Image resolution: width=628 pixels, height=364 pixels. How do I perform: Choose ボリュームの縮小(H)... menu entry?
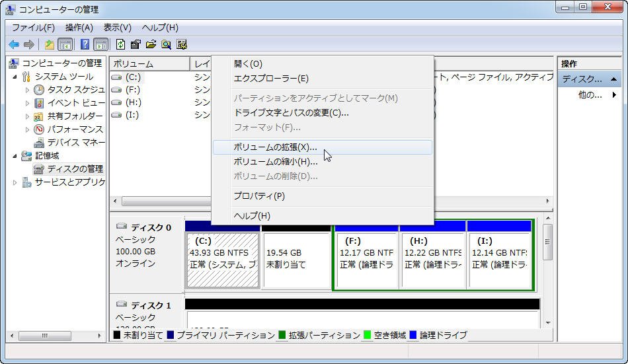click(323, 162)
